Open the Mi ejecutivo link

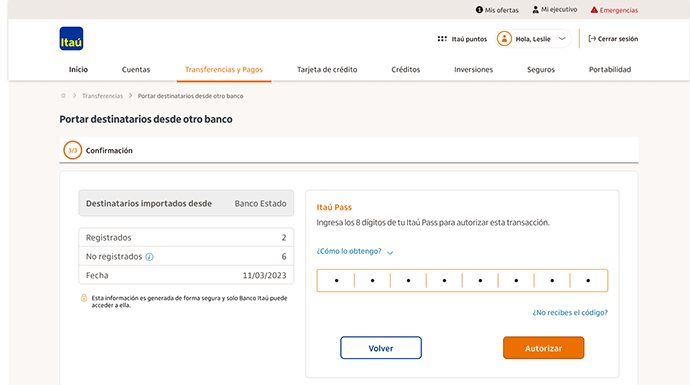point(559,10)
